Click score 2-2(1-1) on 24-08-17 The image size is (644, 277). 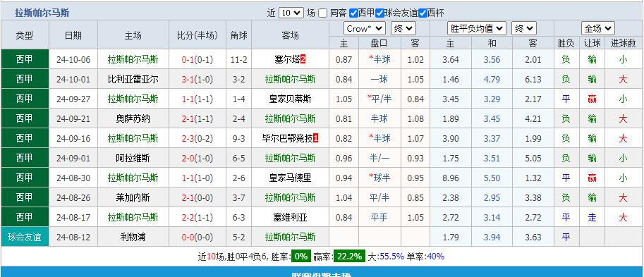point(197,217)
